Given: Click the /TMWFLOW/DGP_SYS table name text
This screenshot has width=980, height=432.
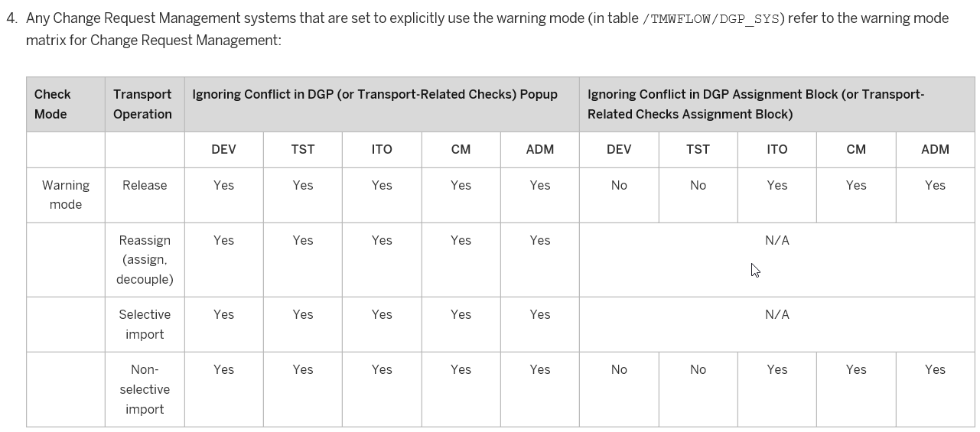Looking at the screenshot, I should (713, 18).
